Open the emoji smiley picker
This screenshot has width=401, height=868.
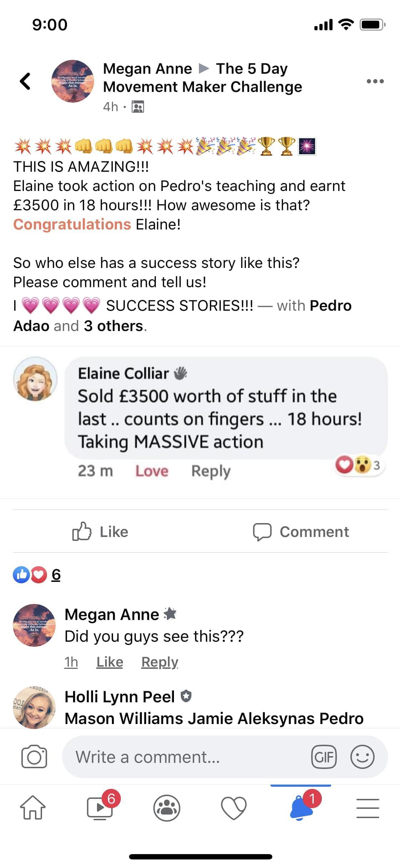tap(362, 757)
